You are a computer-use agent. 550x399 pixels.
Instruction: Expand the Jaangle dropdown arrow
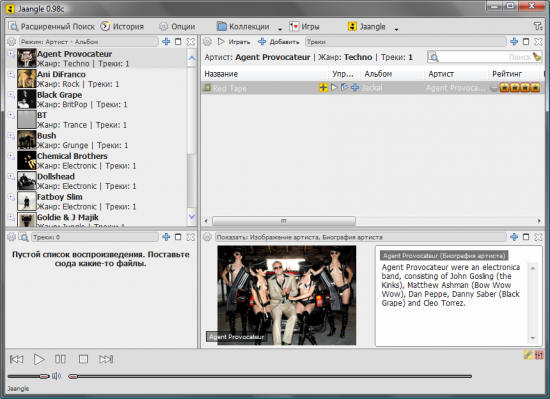point(396,29)
